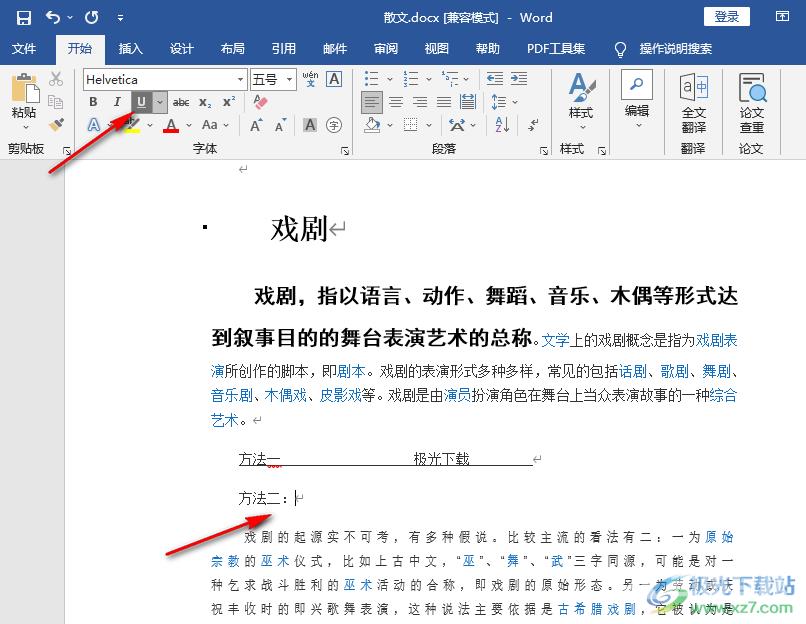Customize the quick access toolbar

pyautogui.click(x=120, y=18)
